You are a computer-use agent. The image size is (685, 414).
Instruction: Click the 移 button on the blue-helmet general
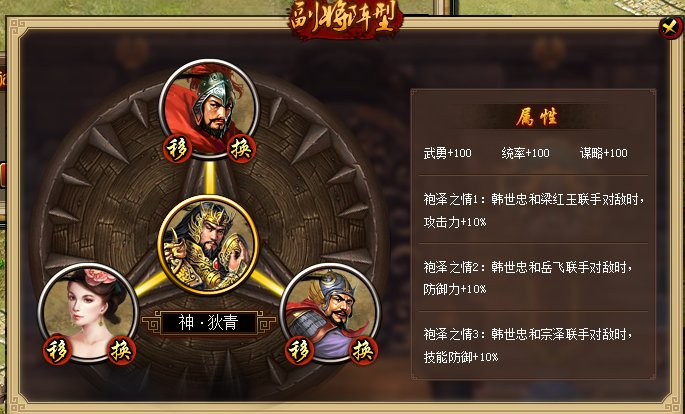[299, 351]
